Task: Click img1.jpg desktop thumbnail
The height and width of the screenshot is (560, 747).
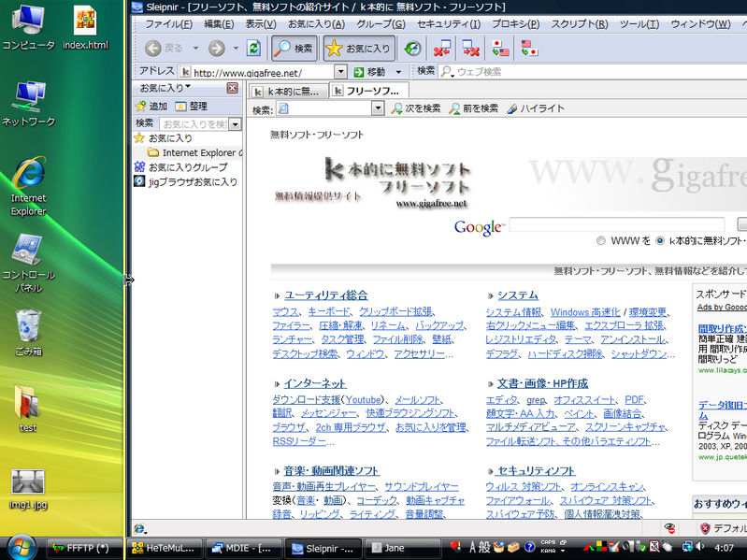Action: pyautogui.click(x=28, y=489)
